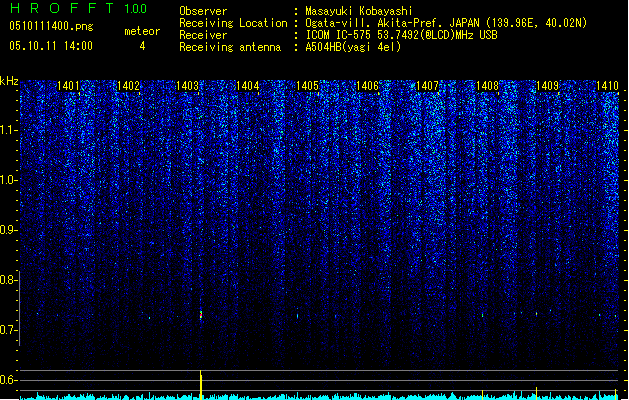The width and height of the screenshot is (629, 400).
Task: Select observer name Masayuki Kobayashi
Action: tap(359, 11)
